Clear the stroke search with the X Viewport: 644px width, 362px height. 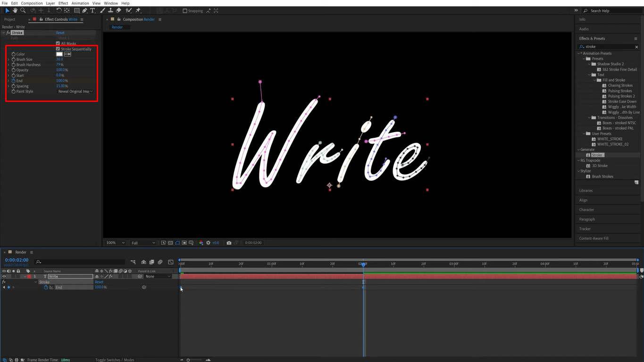pos(636,46)
